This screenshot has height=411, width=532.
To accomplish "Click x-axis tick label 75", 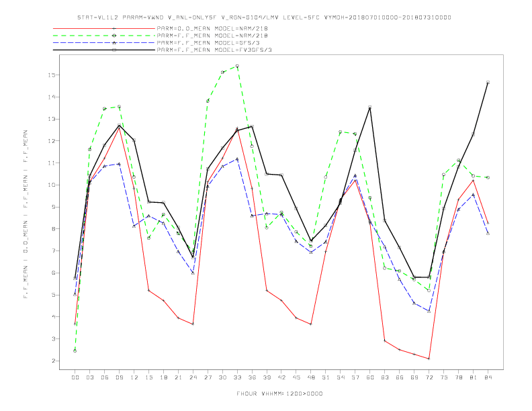I will (x=443, y=377).
